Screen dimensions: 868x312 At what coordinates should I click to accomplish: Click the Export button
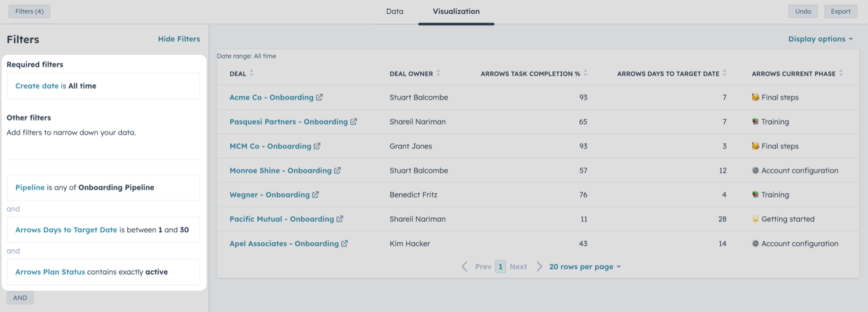841,11
